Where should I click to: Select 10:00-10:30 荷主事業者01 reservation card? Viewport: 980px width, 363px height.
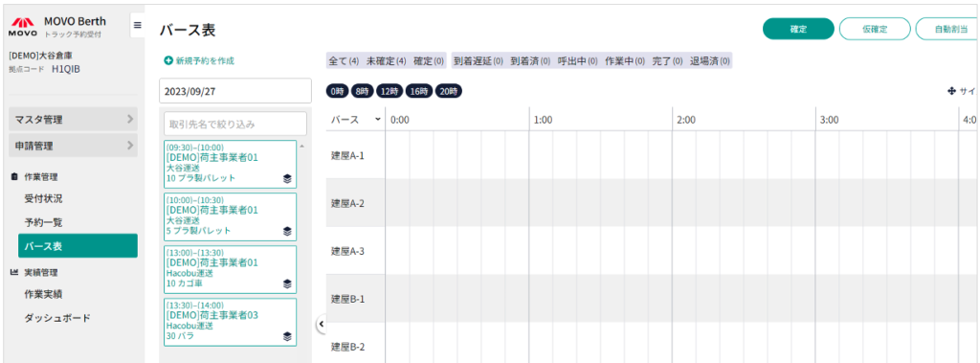(x=230, y=216)
